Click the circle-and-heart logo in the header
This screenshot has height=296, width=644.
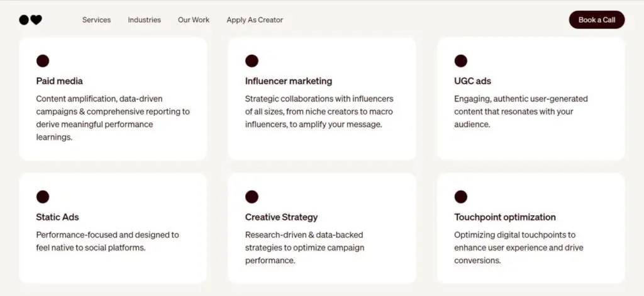[x=30, y=20]
